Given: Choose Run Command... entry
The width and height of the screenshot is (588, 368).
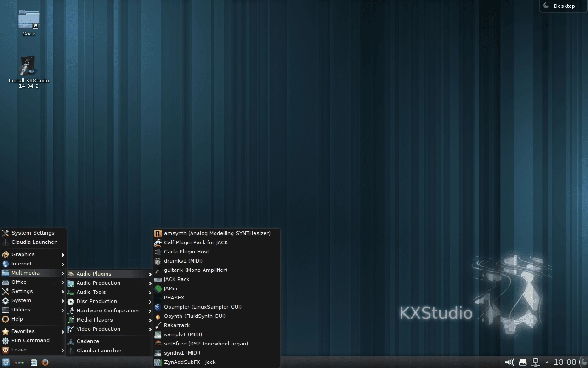Looking at the screenshot, I should tap(34, 340).
